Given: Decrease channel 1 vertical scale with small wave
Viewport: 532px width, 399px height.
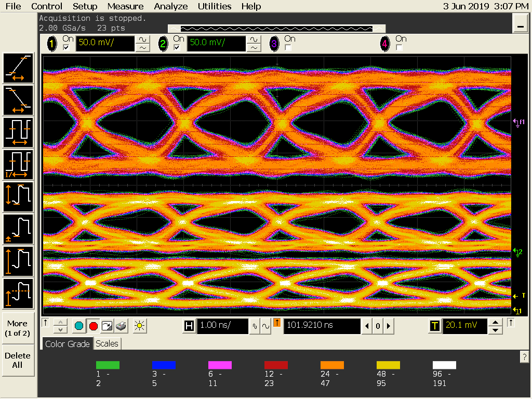Looking at the screenshot, I should (142, 48).
